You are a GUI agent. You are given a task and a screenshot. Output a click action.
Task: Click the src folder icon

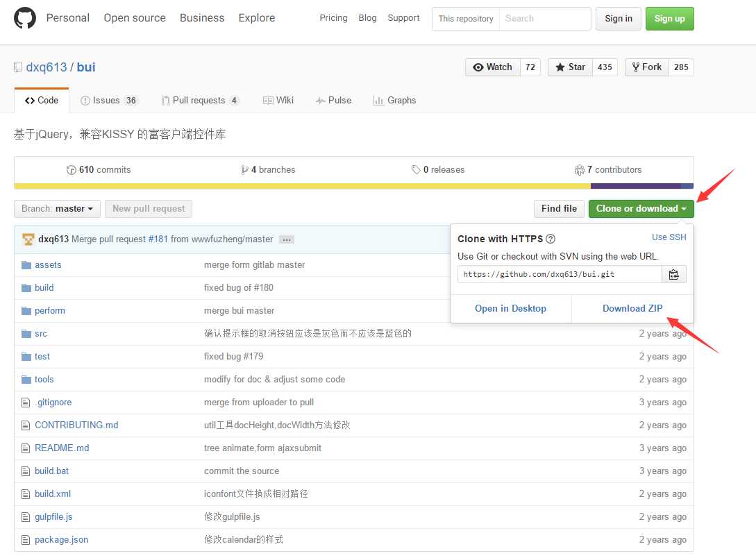26,334
